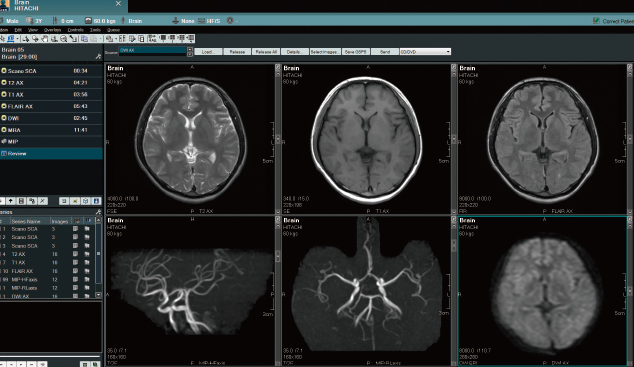Click the weight scale icon beside 60.0 kgs
634x367 pixels.
(x=88, y=21)
